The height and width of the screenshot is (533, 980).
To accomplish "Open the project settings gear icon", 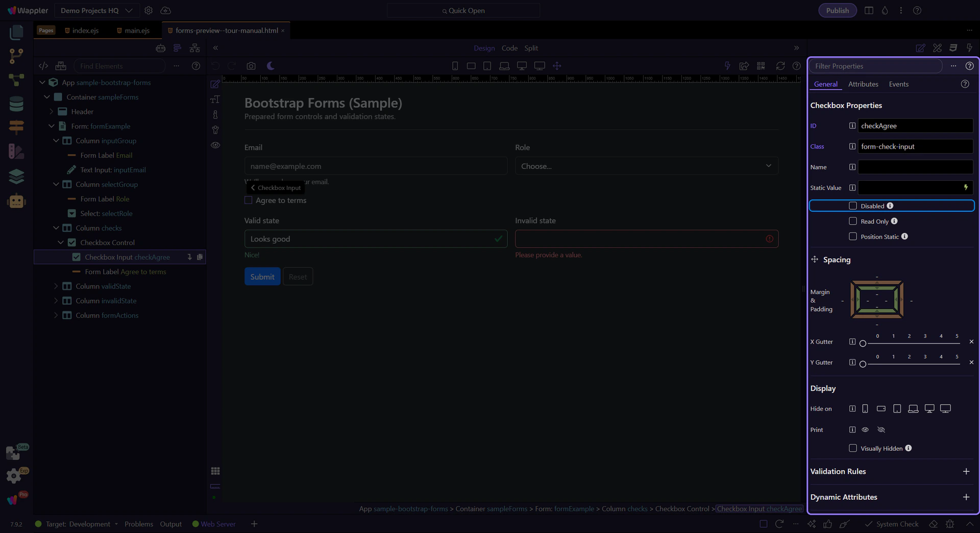I will 149,10.
